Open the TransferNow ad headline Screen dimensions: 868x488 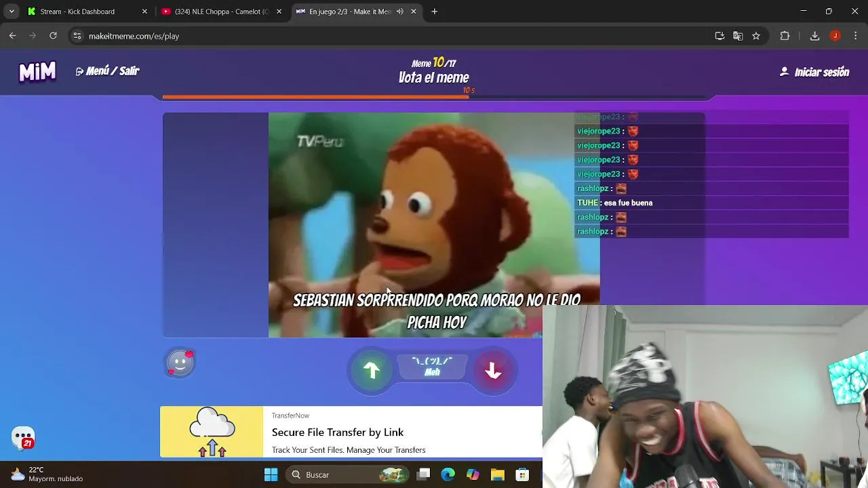point(338,432)
